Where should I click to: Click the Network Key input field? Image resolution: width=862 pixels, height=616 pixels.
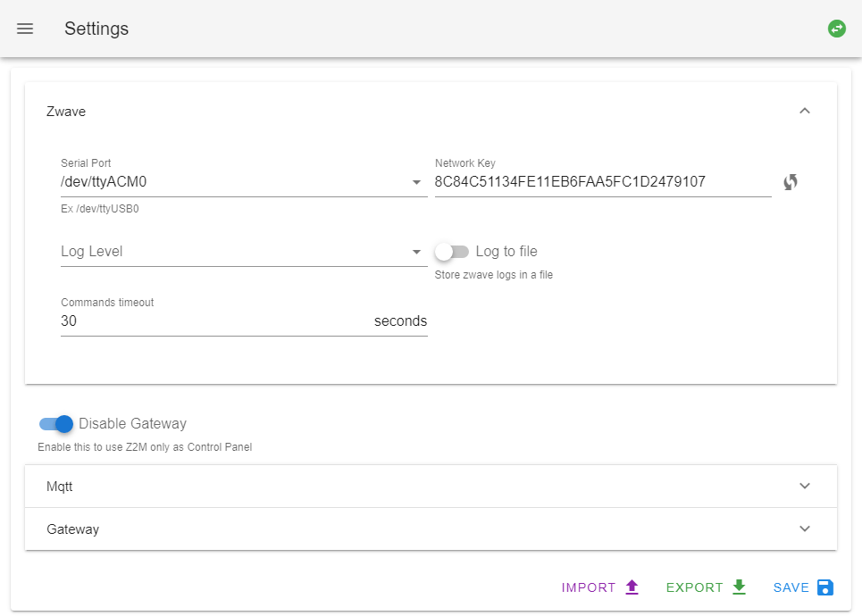tap(603, 182)
